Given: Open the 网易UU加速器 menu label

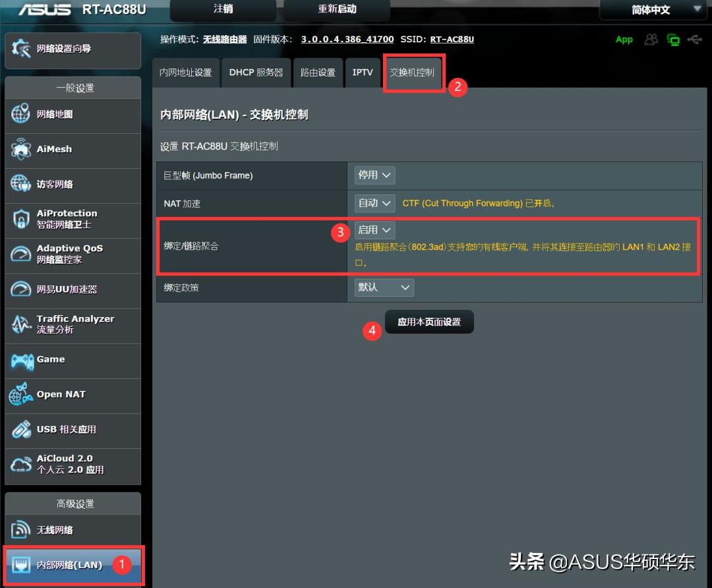Looking at the screenshot, I should pos(67,289).
